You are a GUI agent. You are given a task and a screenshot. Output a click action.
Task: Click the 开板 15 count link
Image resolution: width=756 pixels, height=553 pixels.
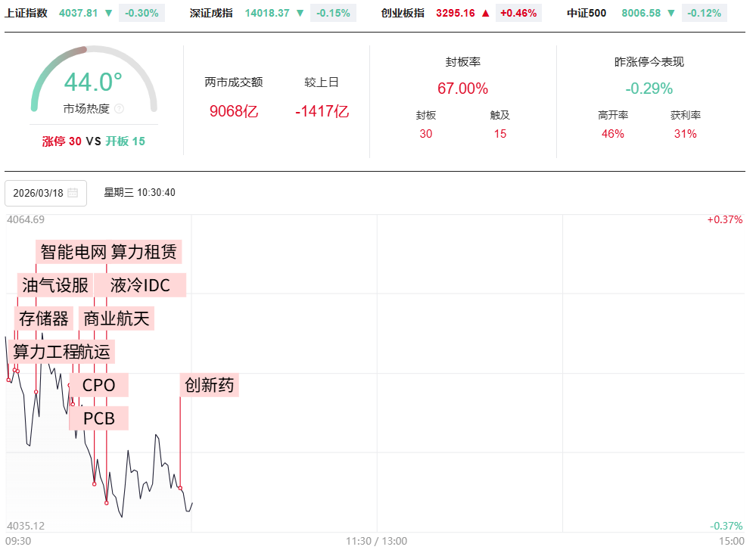[x=125, y=141]
